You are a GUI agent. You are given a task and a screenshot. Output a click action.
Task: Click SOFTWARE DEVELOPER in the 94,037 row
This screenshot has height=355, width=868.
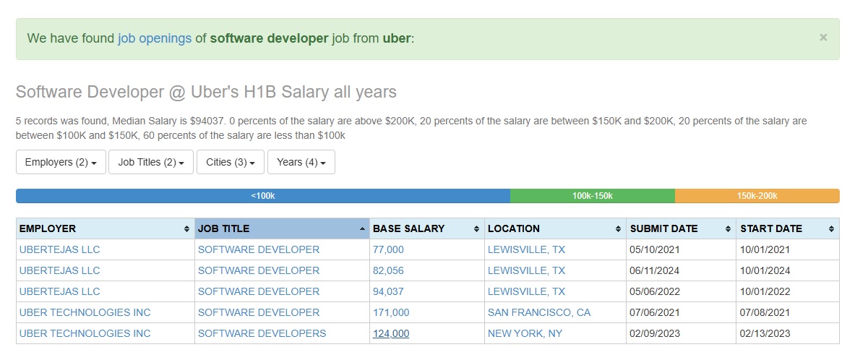(259, 291)
